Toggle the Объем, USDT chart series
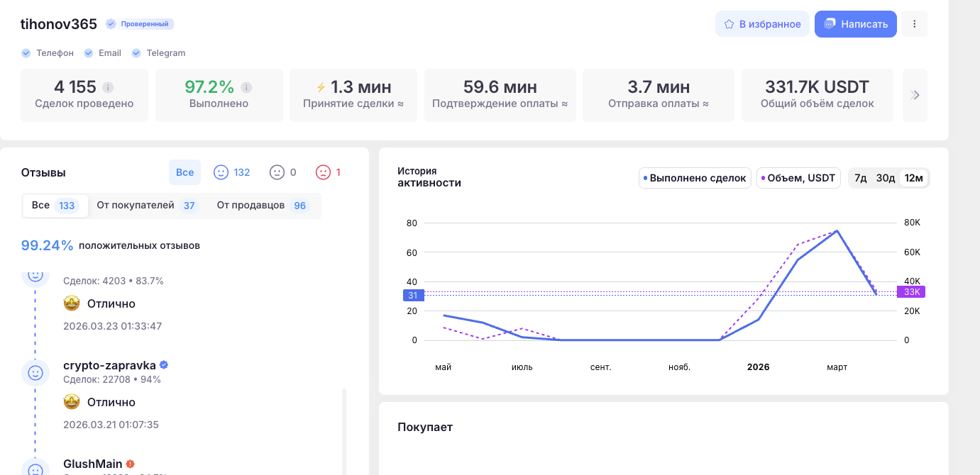980x475 pixels. tap(798, 178)
